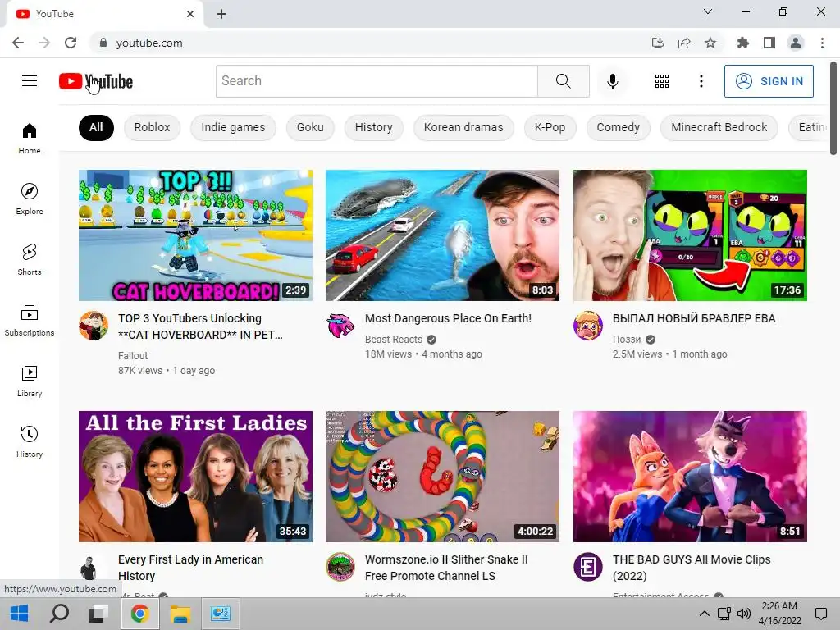
Task: Start voice search with microphone icon
Action: [x=612, y=81]
